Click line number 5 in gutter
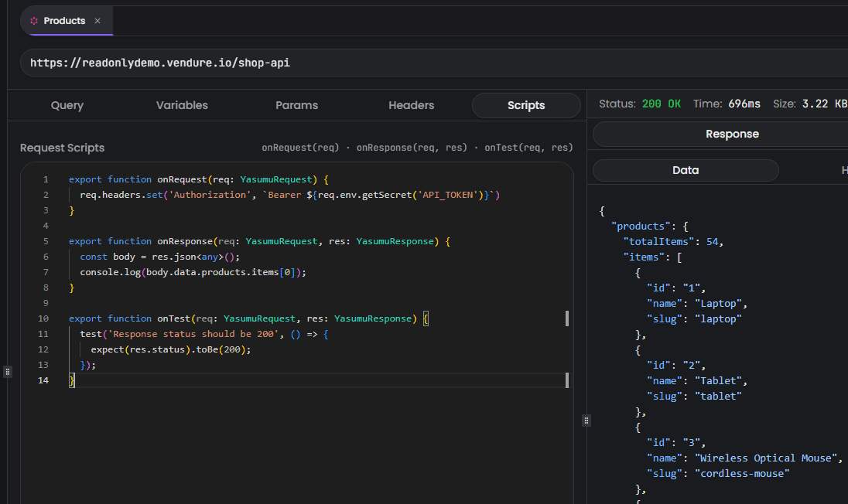This screenshot has width=848, height=504. [46, 241]
